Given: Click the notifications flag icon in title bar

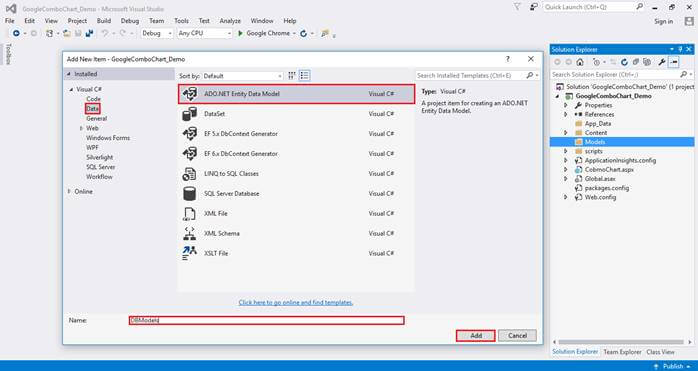Looking at the screenshot, I should click(x=517, y=7).
